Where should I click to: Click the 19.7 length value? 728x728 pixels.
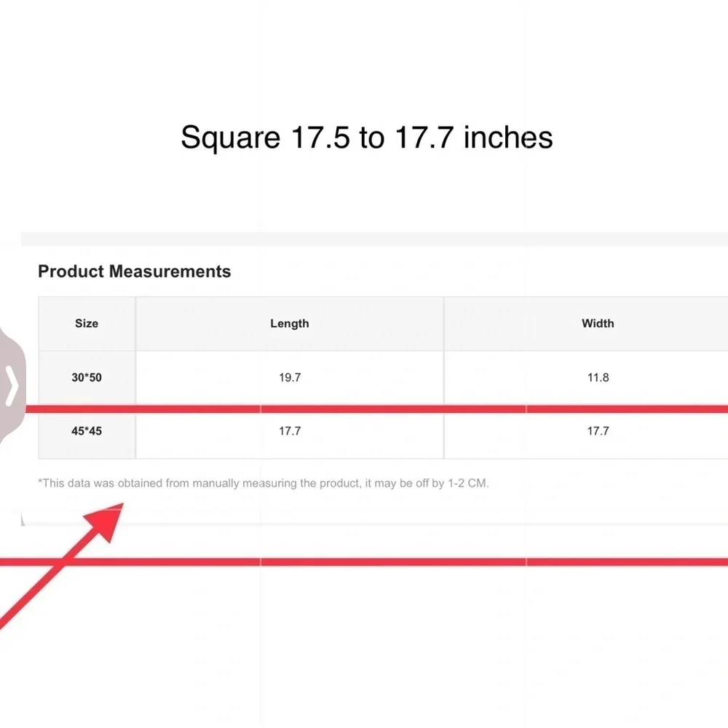pyautogui.click(x=290, y=377)
